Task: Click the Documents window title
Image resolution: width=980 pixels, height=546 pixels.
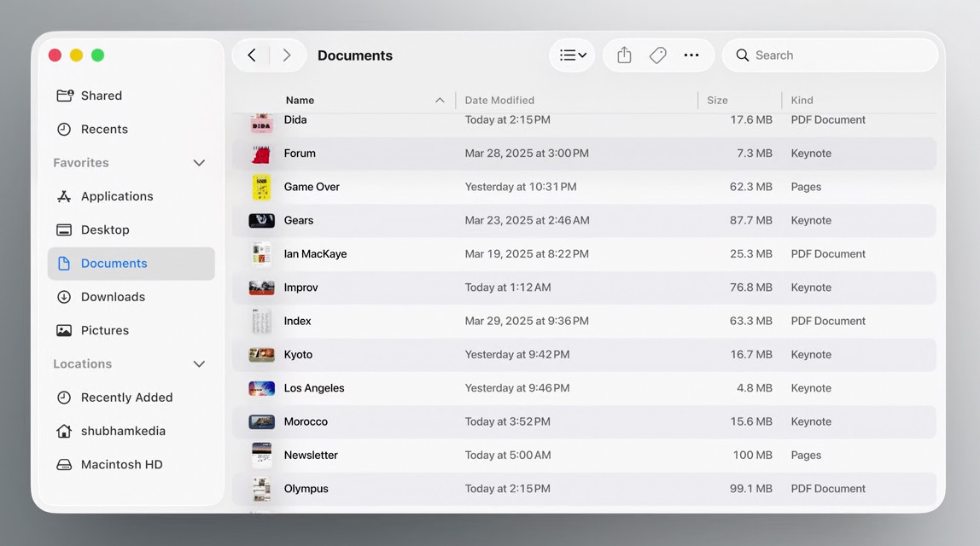Action: click(355, 55)
